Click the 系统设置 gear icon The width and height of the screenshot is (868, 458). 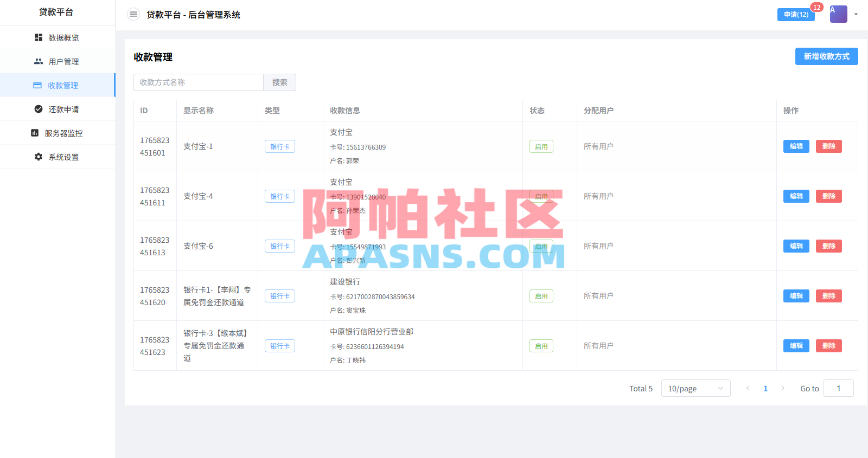point(39,157)
